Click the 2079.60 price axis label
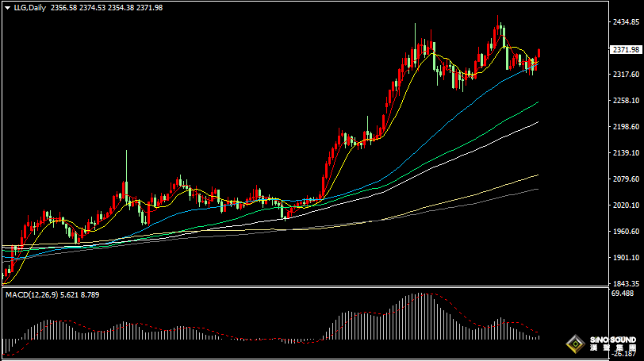 [625, 179]
